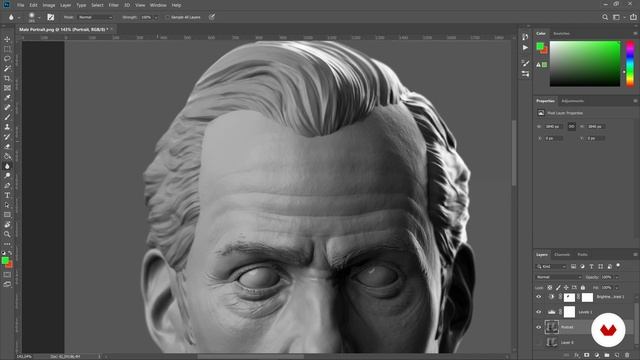Switch to the Channels tab
640x360 pixels.
[562, 254]
